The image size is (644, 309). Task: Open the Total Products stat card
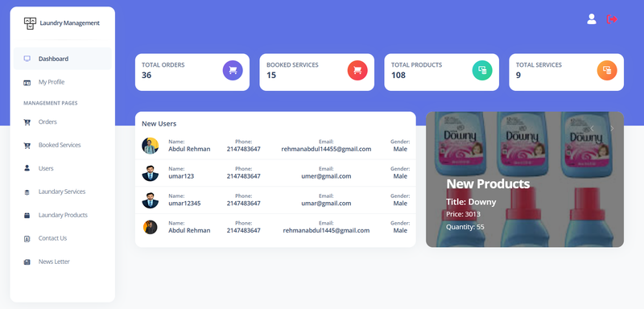[x=441, y=72]
